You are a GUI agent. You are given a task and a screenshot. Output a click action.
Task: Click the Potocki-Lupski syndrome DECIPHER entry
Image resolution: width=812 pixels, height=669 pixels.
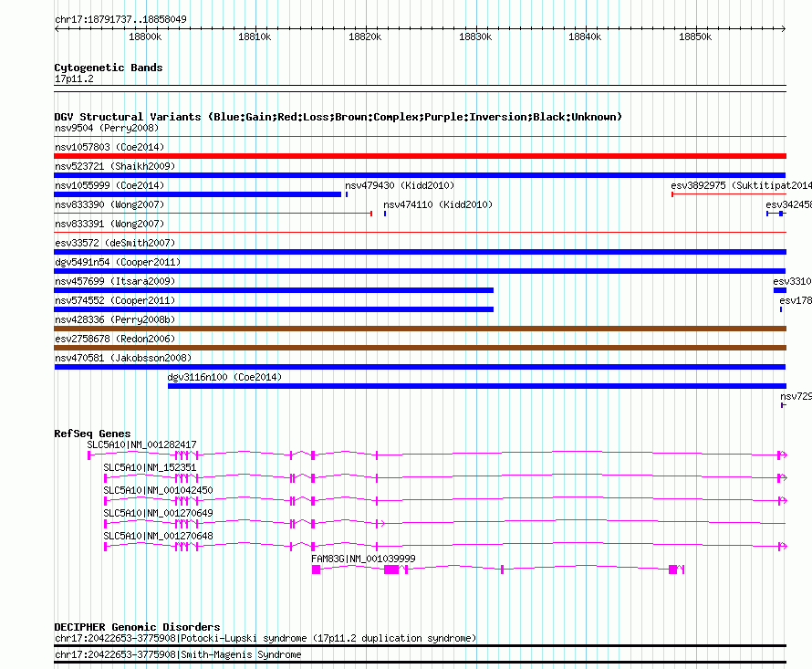265,639
